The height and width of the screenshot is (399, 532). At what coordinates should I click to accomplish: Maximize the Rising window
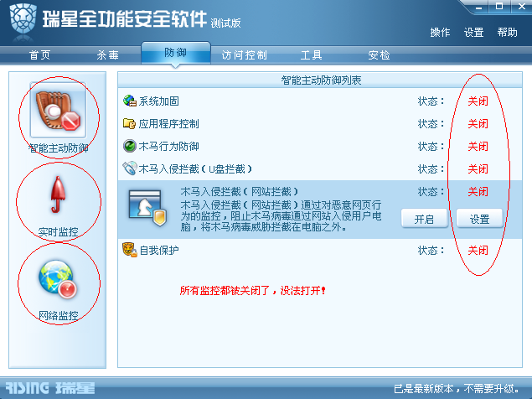point(499,7)
